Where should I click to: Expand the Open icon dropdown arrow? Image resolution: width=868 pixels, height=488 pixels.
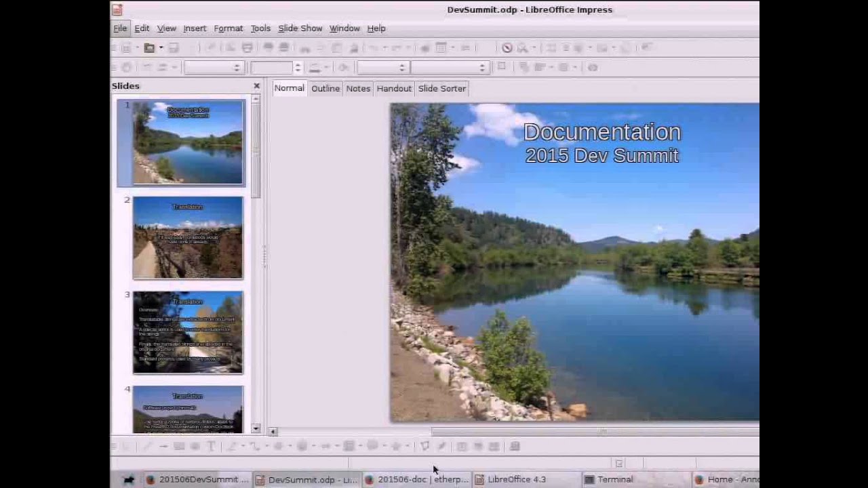tap(161, 47)
